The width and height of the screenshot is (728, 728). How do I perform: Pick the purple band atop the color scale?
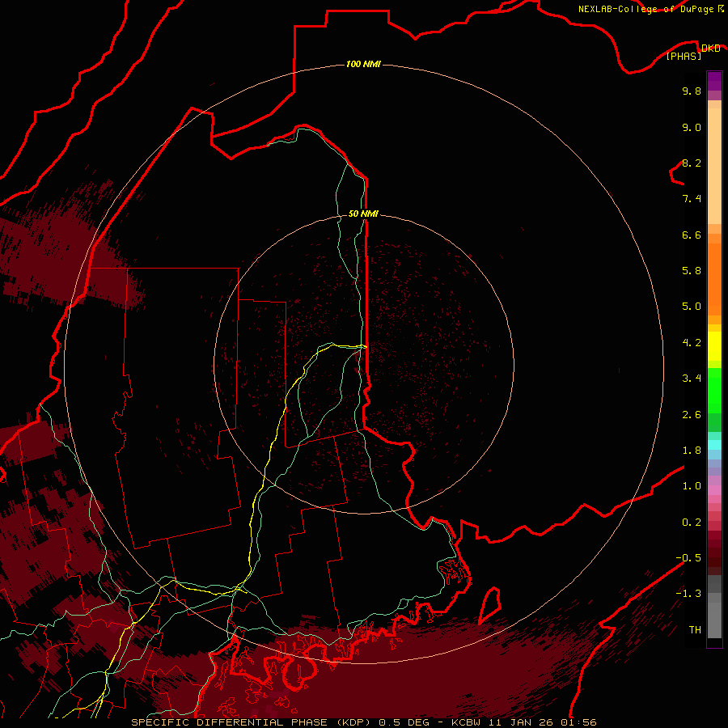(714, 81)
